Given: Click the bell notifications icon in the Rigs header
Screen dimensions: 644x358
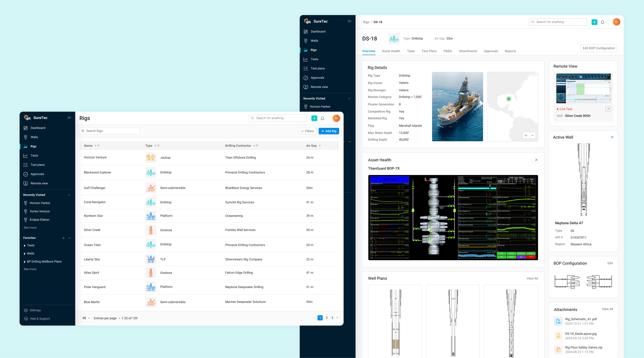Looking at the screenshot, I should (323, 118).
